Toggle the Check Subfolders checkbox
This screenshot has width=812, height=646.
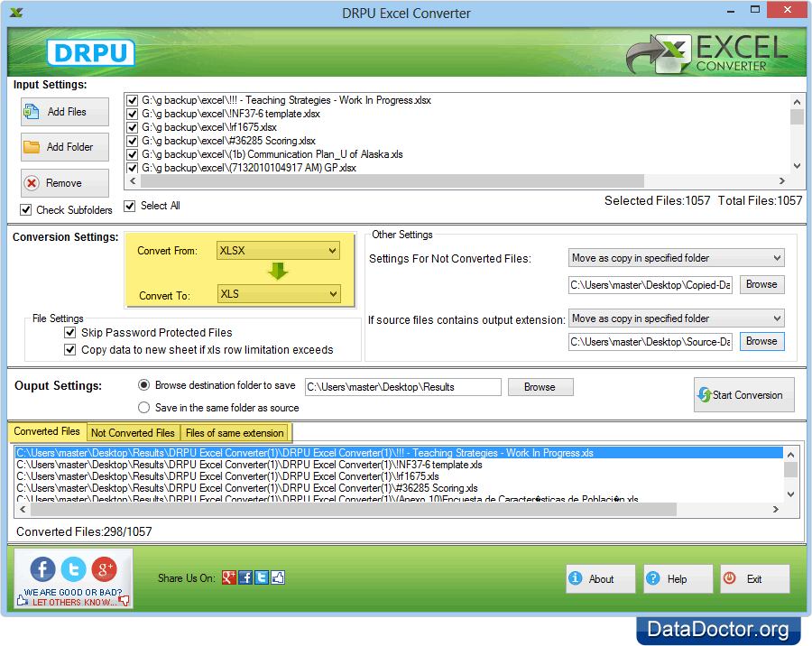tap(25, 210)
